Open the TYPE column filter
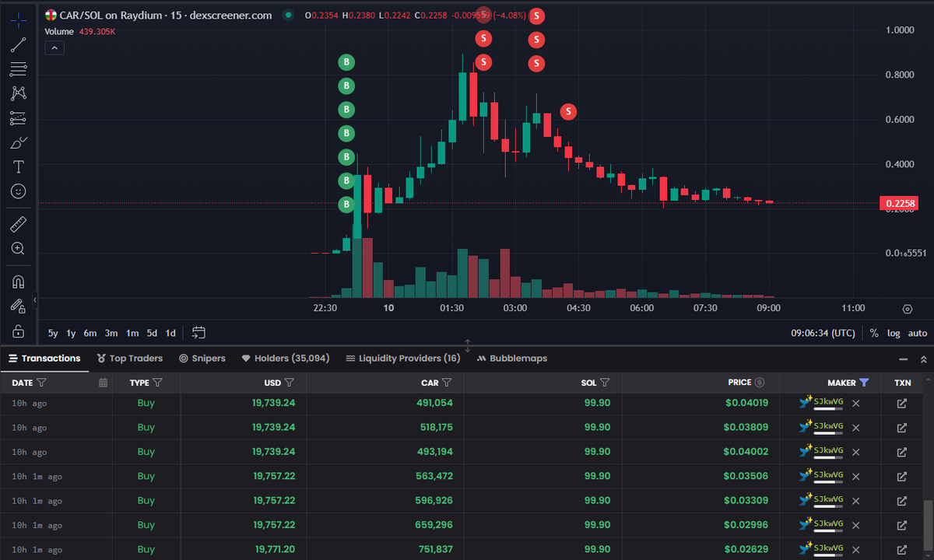Viewport: 934px width, 560px height. click(158, 382)
